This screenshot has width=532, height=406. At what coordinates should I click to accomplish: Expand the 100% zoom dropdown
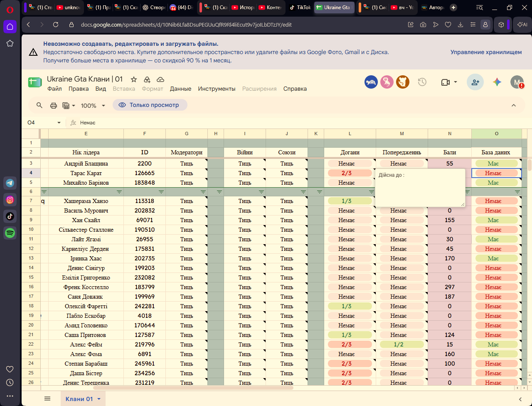93,106
